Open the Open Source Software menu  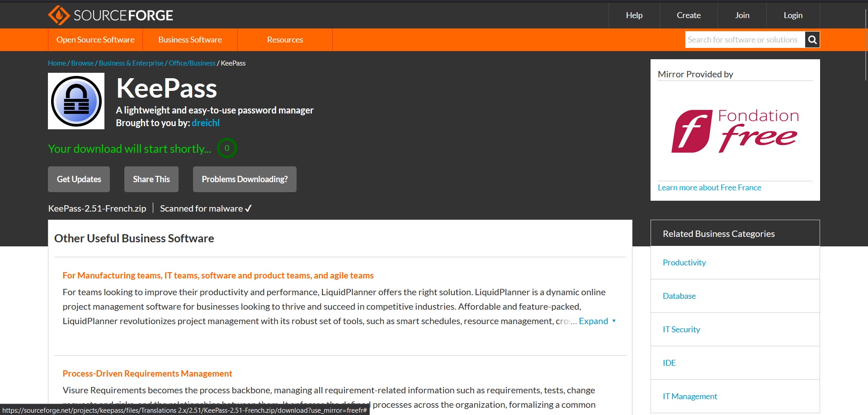coord(95,40)
